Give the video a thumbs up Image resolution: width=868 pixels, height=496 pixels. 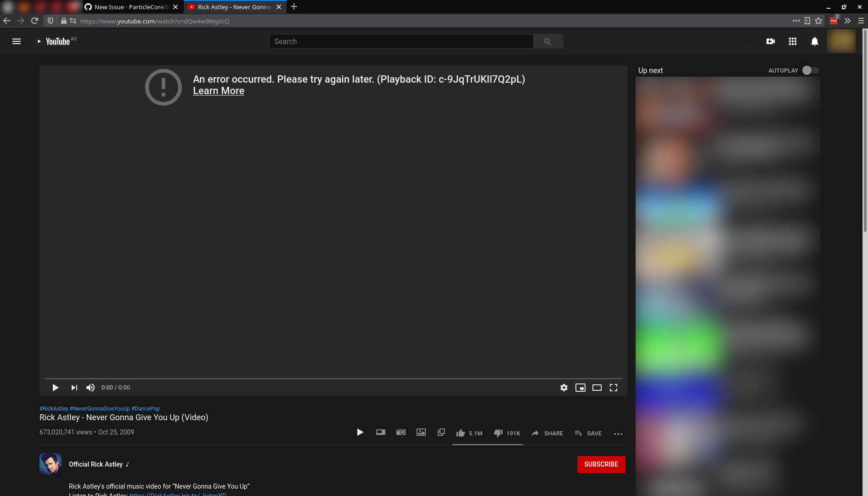(460, 433)
